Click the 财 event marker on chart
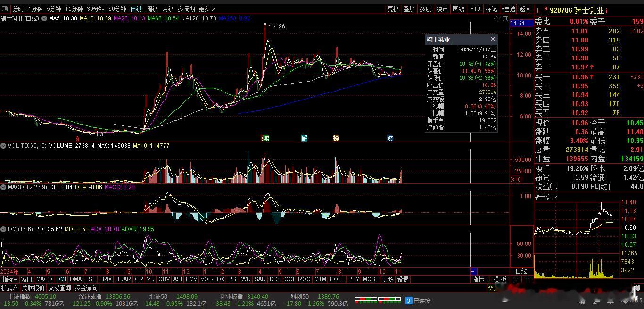This screenshot has width=644, height=309. click(x=390, y=138)
